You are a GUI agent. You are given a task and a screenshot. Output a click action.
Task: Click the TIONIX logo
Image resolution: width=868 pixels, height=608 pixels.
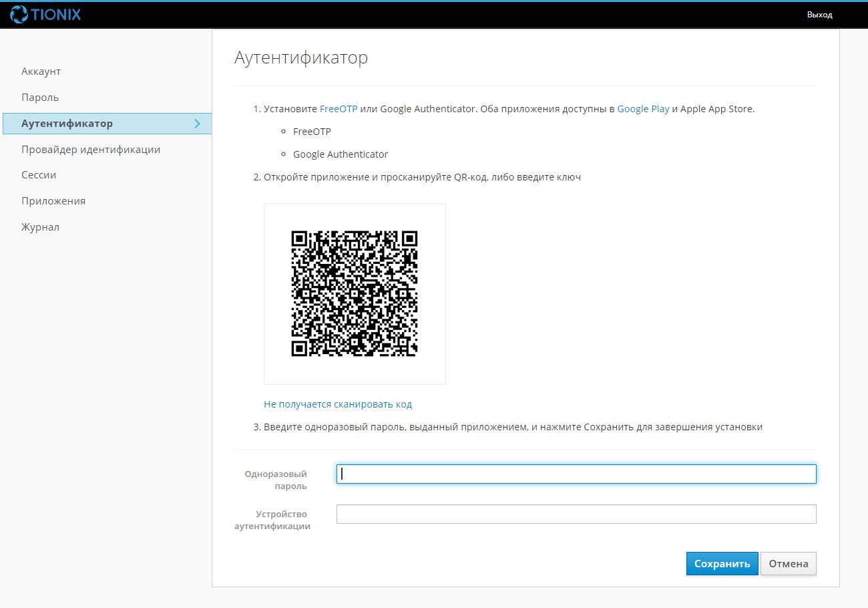click(x=45, y=14)
